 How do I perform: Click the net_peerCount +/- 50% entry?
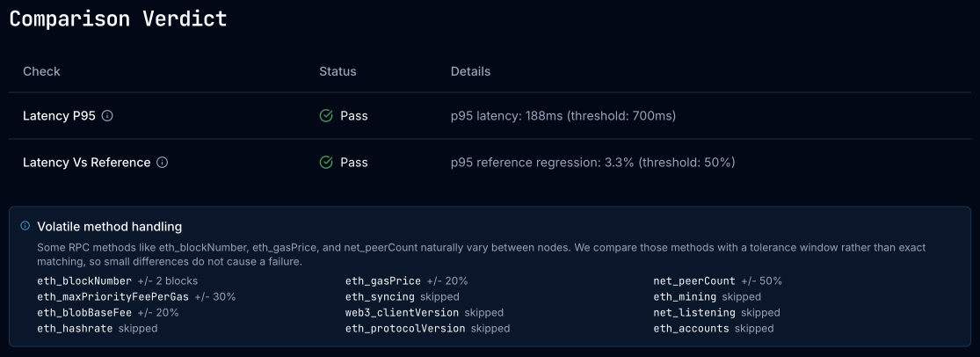click(x=717, y=280)
